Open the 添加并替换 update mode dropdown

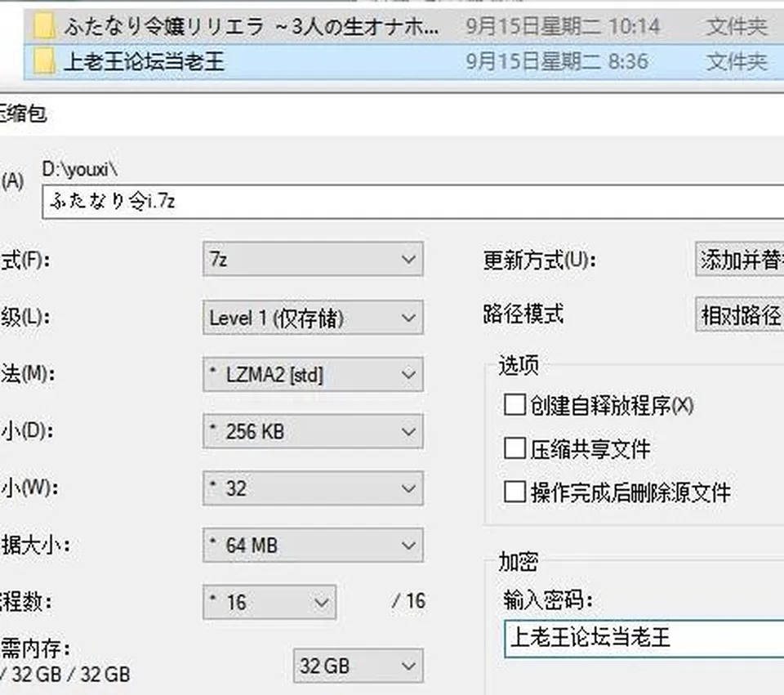[740, 259]
